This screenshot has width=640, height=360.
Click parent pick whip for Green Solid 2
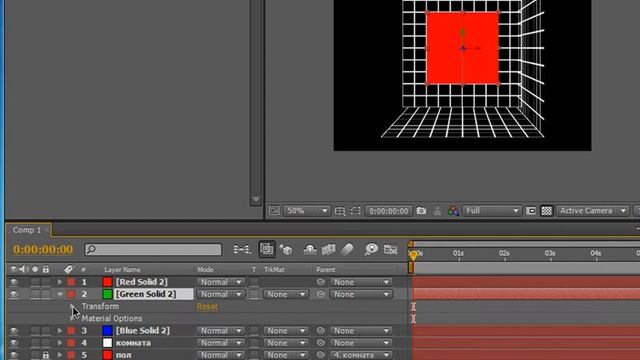(321, 294)
